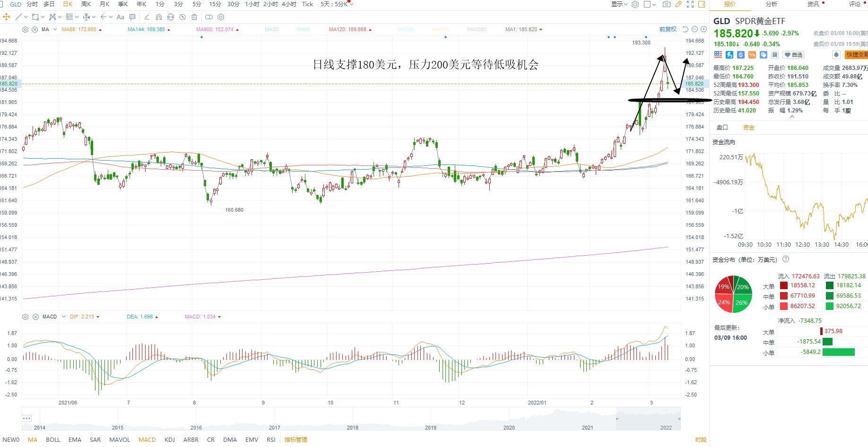868x447 pixels.
Task: Enter fullscreen chart mode
Action: (690, 4)
